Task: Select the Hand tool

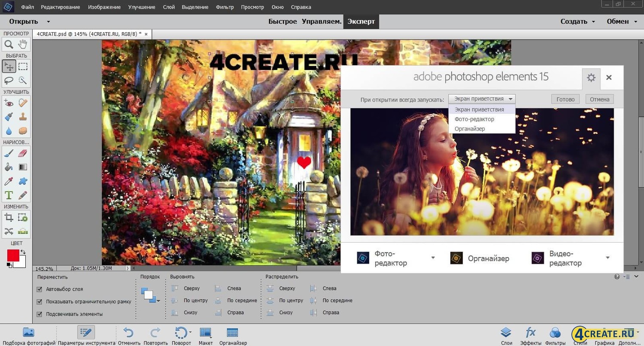Action: point(23,44)
